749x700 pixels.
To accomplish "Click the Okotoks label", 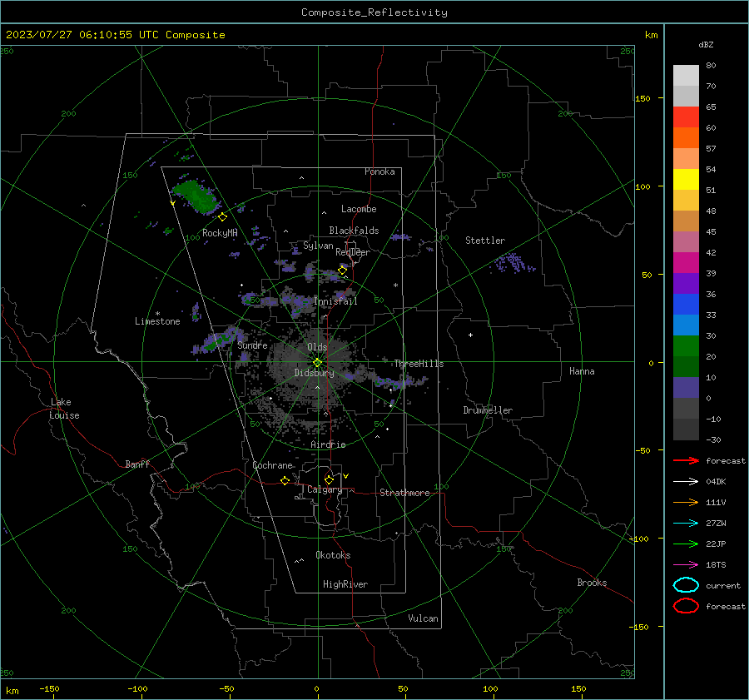I will point(333,555).
